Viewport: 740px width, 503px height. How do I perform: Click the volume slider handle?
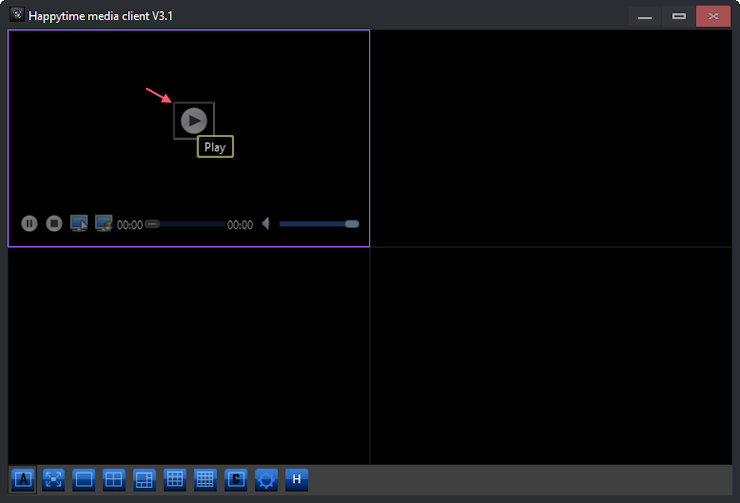pyautogui.click(x=352, y=224)
